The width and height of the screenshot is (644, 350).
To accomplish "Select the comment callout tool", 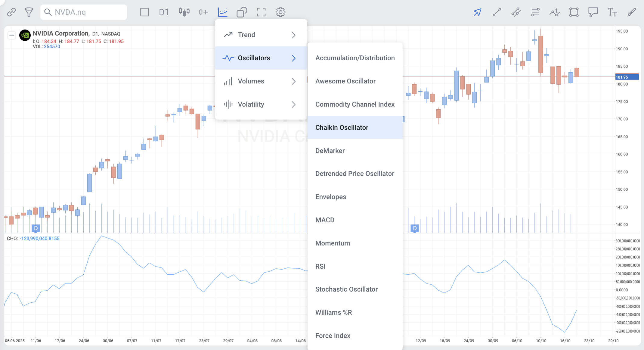I will [593, 12].
